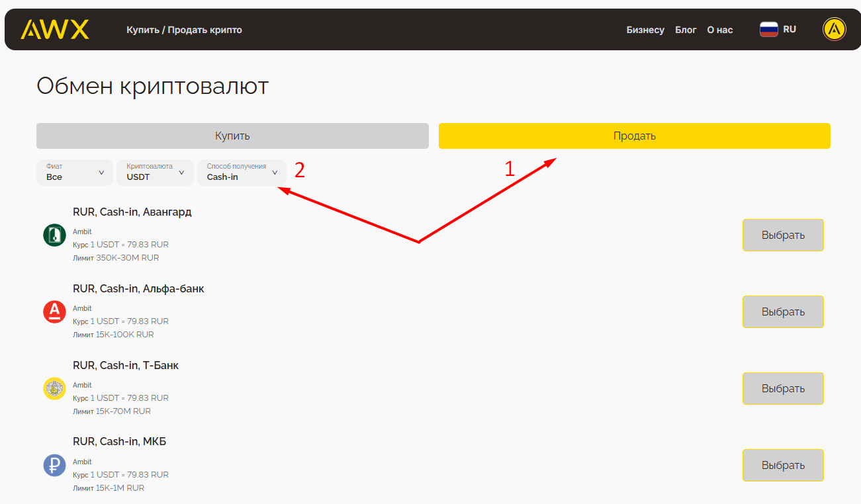Open the О нас page link
Image resolution: width=861 pixels, height=504 pixels.
(x=720, y=30)
